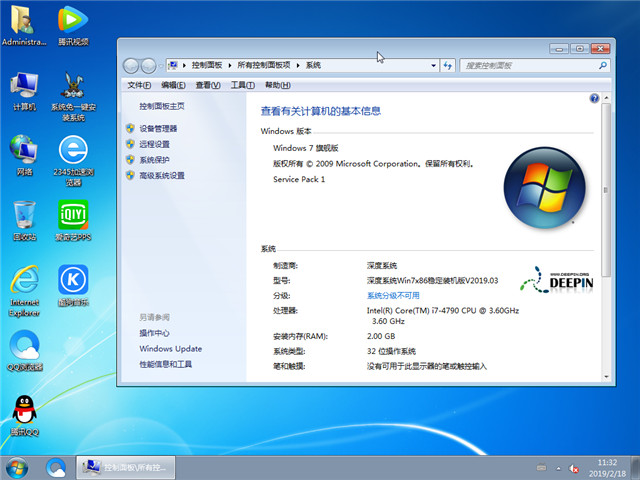Open the QQ浏览器 desktop icon
This screenshot has width=640, height=480.
pos(24,350)
